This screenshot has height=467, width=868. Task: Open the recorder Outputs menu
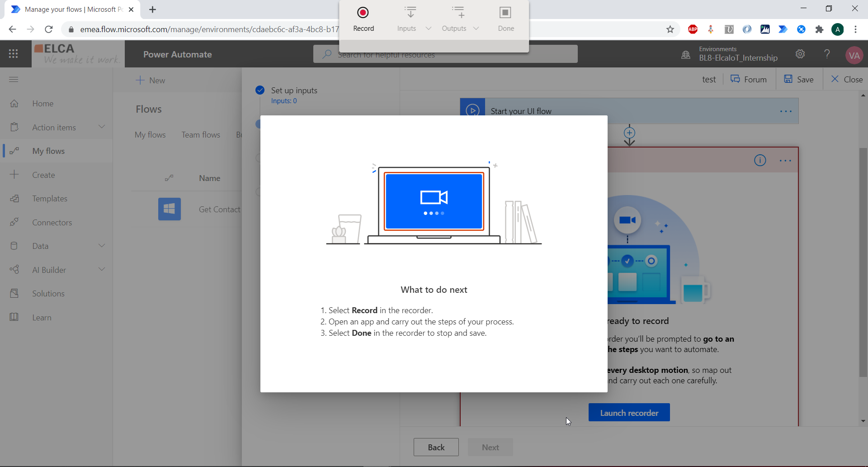[454, 19]
